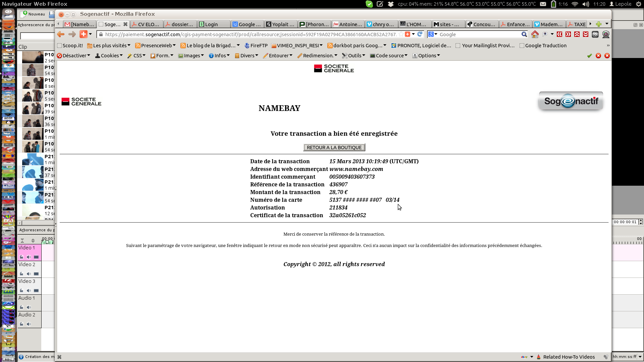The height and width of the screenshot is (362, 644).
Task: Click the Google search input field
Action: point(478,34)
